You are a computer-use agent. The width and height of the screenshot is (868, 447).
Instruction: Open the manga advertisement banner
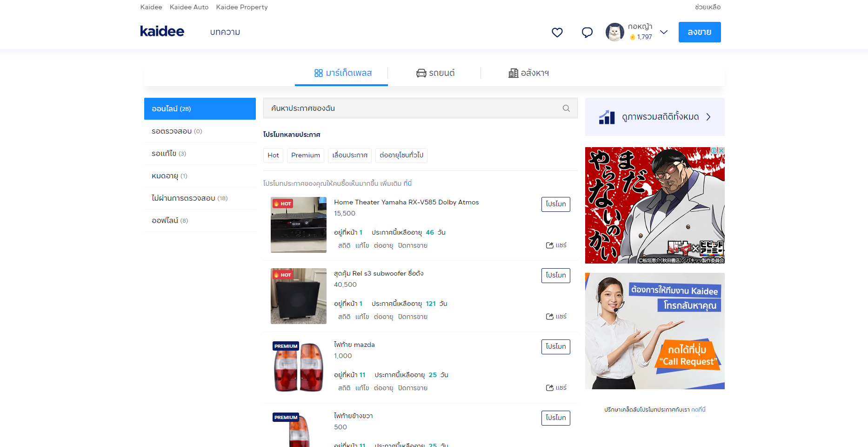pyautogui.click(x=655, y=205)
